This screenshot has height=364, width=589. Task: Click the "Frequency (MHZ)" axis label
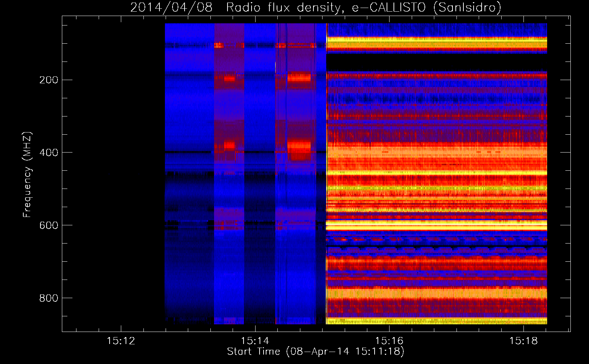[x=27, y=174]
